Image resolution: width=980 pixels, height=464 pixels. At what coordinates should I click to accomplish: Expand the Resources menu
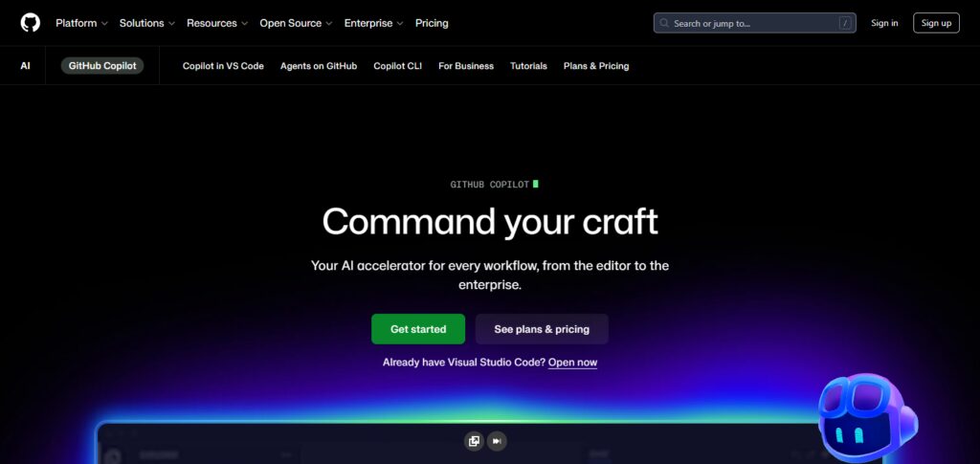pyautogui.click(x=217, y=23)
